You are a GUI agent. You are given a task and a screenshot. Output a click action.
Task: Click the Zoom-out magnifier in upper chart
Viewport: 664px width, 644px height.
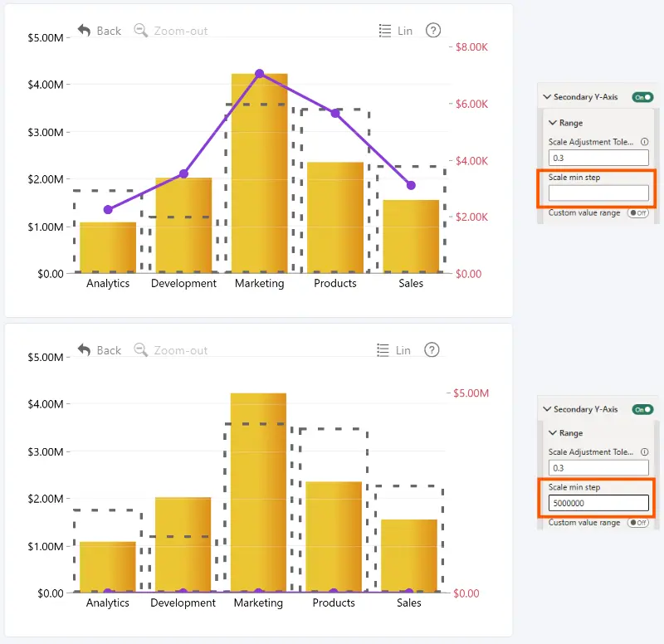pos(140,31)
